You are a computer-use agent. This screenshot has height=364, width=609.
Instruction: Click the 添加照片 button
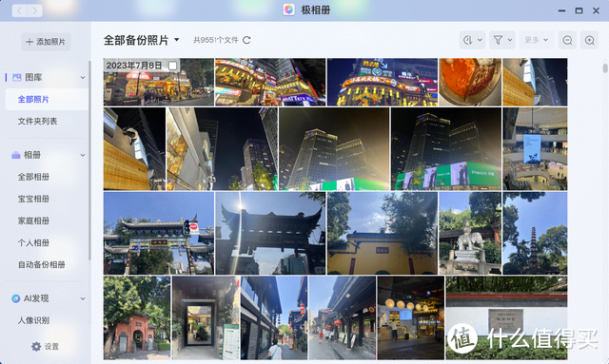46,42
